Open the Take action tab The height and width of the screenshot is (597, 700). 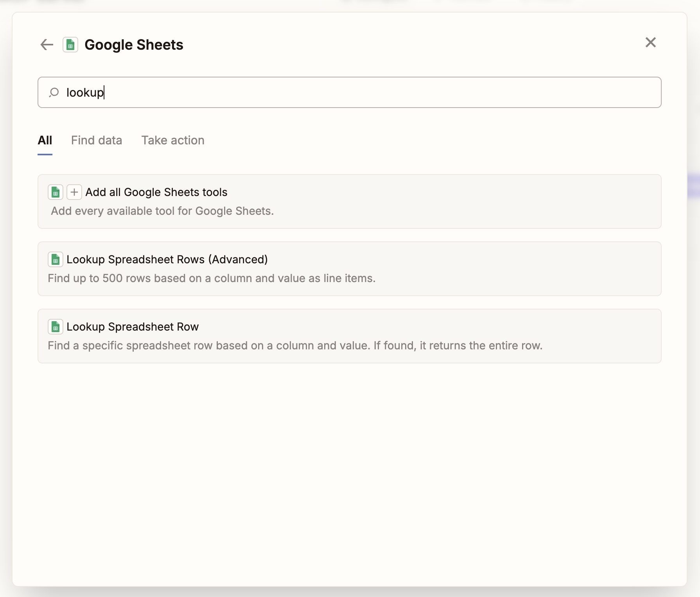(x=173, y=140)
